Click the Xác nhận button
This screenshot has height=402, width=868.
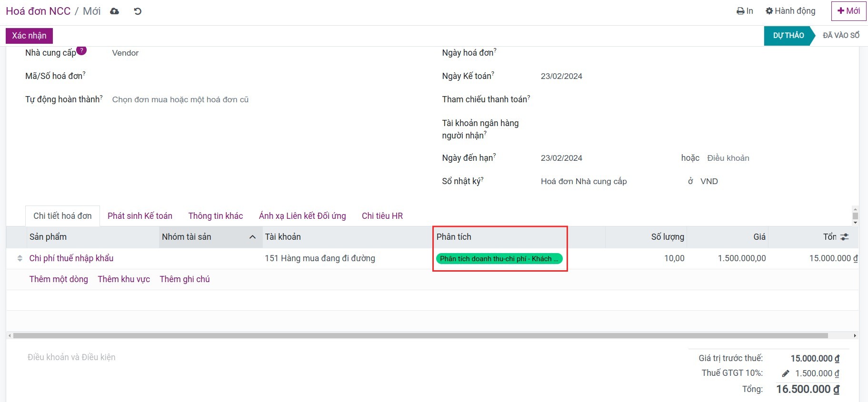29,36
